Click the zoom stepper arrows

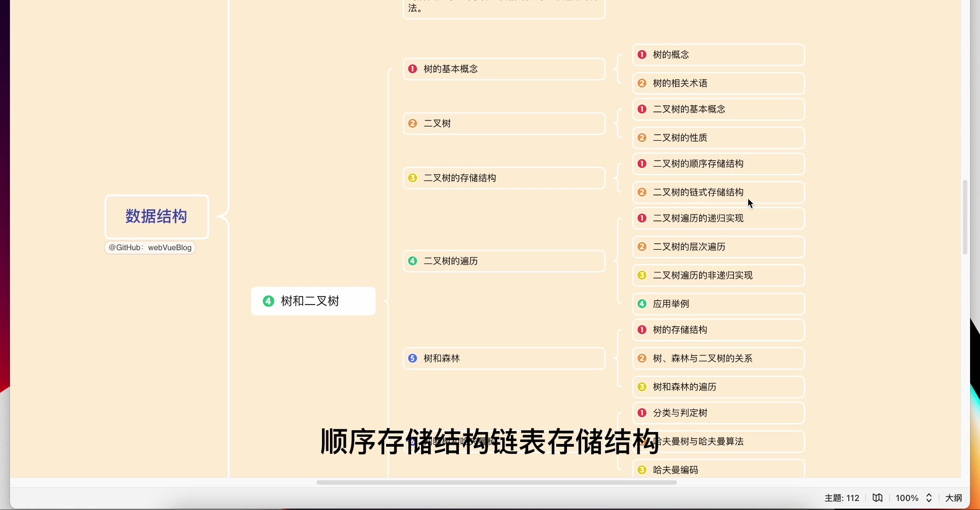929,498
